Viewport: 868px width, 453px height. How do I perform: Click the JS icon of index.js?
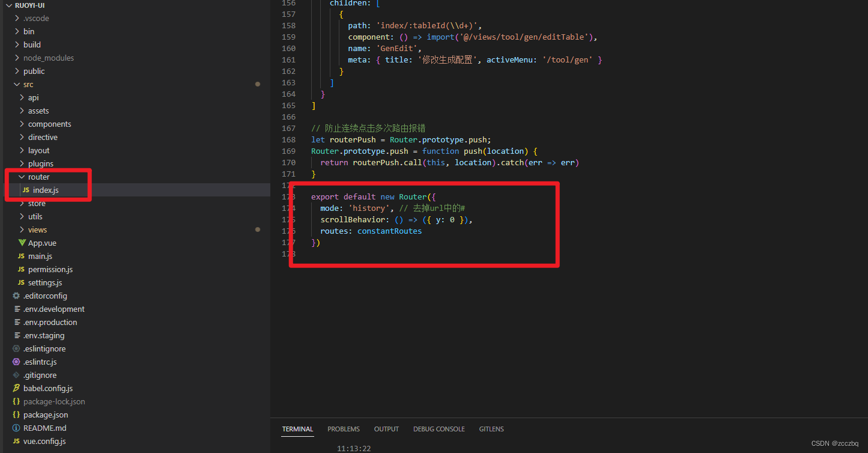click(26, 190)
